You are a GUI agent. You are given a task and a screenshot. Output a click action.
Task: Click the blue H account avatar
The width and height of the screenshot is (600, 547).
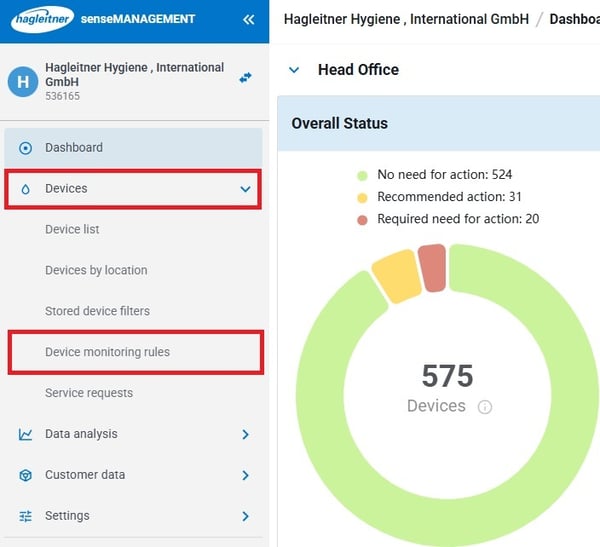(x=22, y=82)
